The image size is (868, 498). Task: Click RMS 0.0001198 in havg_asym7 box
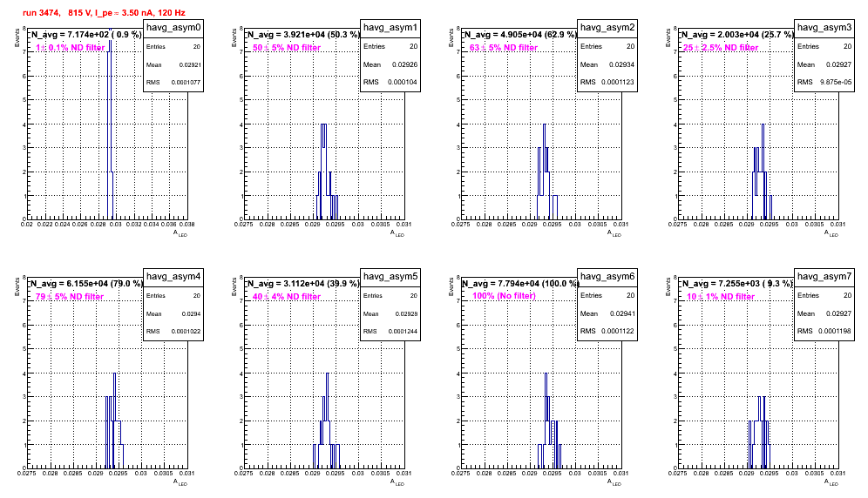(x=824, y=332)
